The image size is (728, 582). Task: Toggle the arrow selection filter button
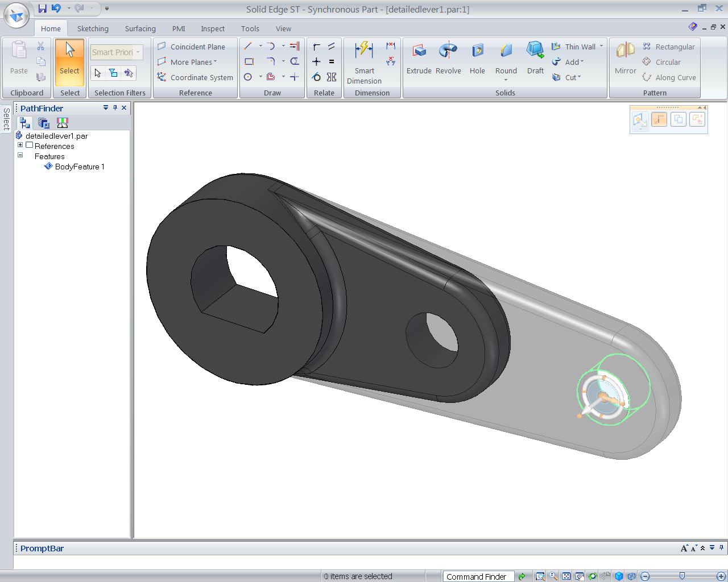[98, 73]
